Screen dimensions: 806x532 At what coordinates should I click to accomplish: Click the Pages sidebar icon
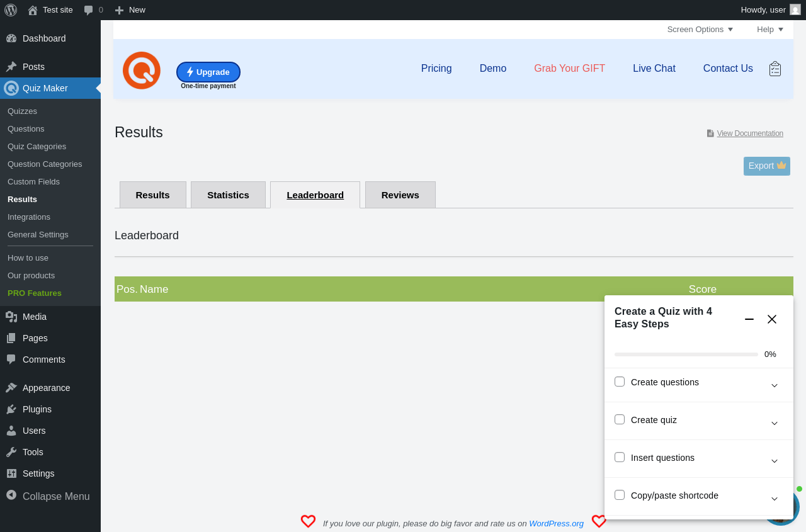(x=11, y=338)
